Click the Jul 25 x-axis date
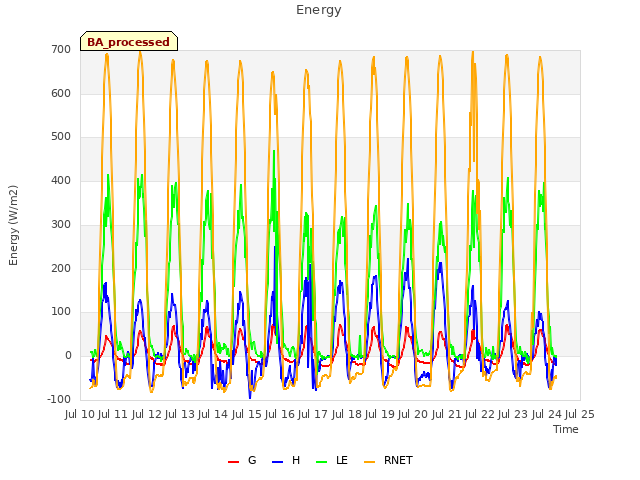 coord(580,415)
